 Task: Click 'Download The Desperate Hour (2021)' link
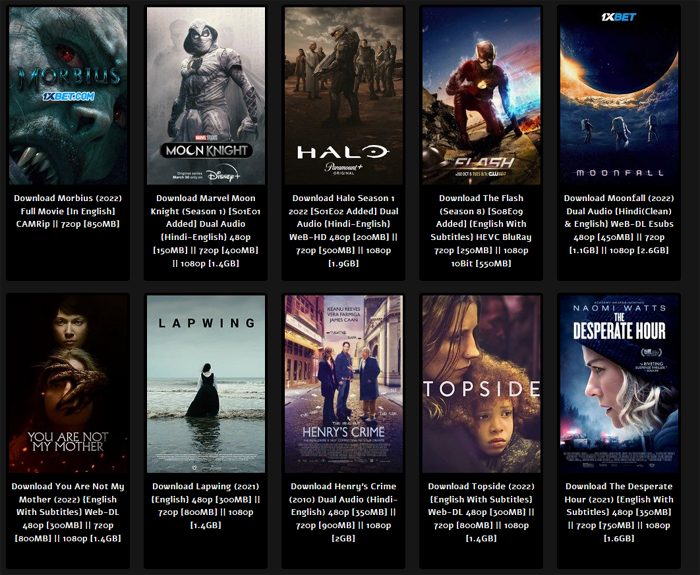click(x=619, y=512)
